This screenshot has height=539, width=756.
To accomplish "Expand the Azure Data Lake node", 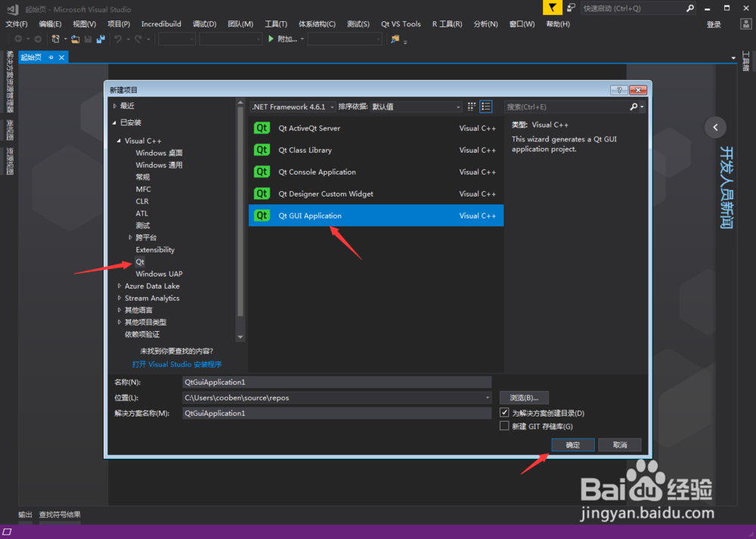I will coord(119,286).
